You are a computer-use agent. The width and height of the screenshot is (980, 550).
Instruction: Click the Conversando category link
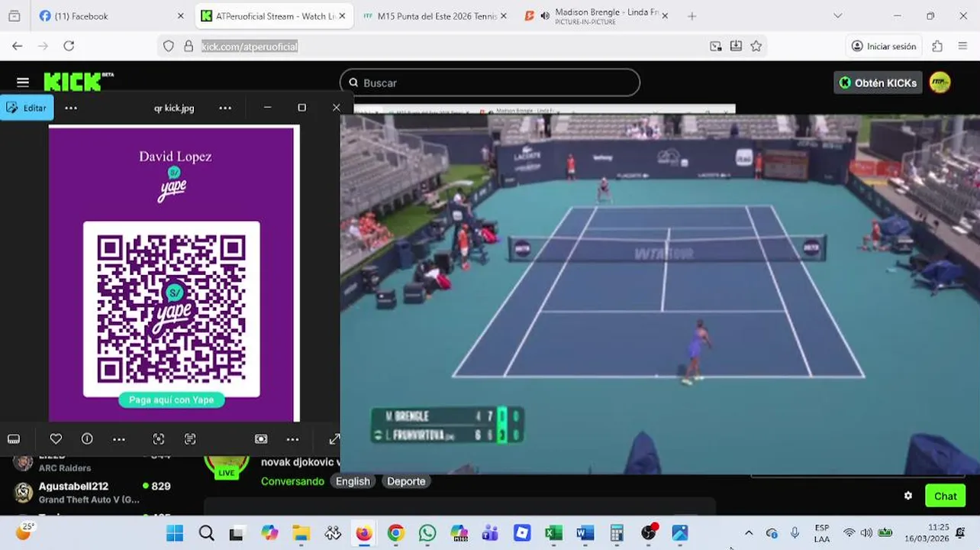coord(292,481)
